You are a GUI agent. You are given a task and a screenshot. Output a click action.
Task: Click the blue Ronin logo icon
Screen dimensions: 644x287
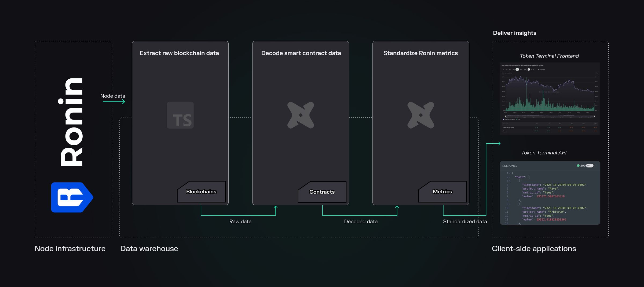72,197
